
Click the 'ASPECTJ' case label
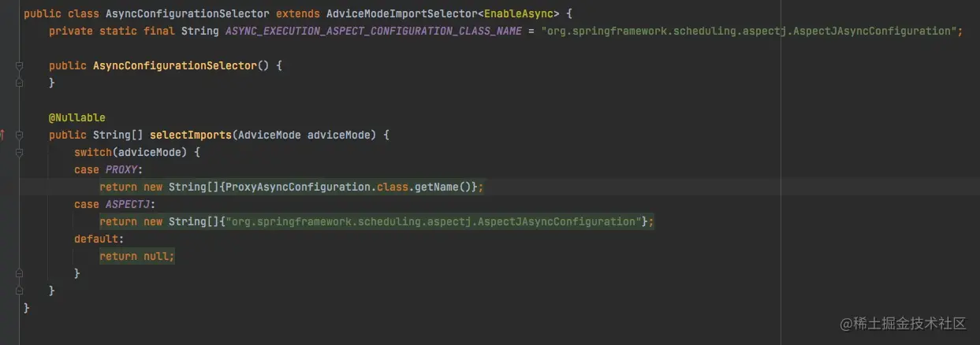pos(128,204)
